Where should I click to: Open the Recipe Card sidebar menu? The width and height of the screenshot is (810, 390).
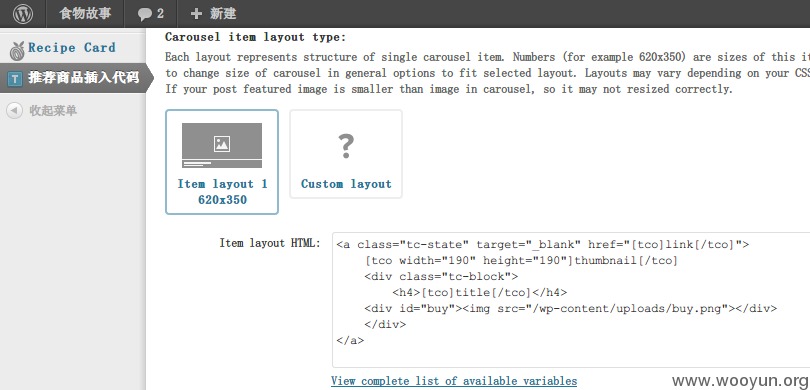point(72,49)
